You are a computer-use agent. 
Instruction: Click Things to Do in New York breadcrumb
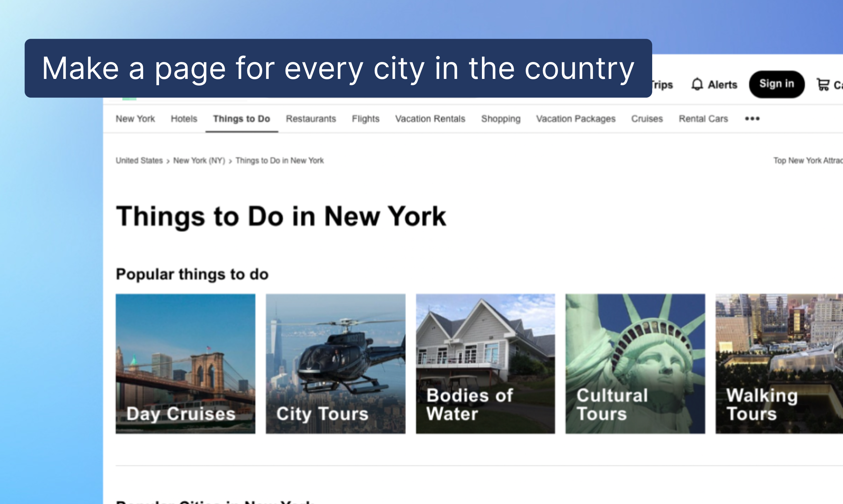(279, 160)
